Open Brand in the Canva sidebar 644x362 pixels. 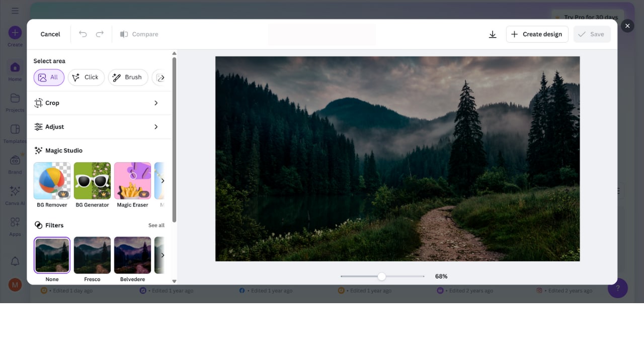[x=15, y=164]
